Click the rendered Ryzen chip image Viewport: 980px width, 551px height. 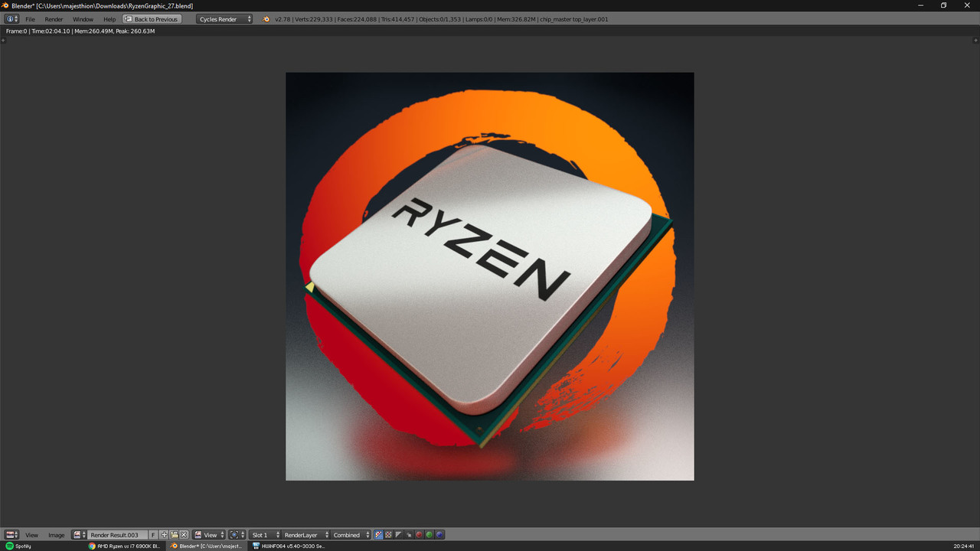coord(490,276)
